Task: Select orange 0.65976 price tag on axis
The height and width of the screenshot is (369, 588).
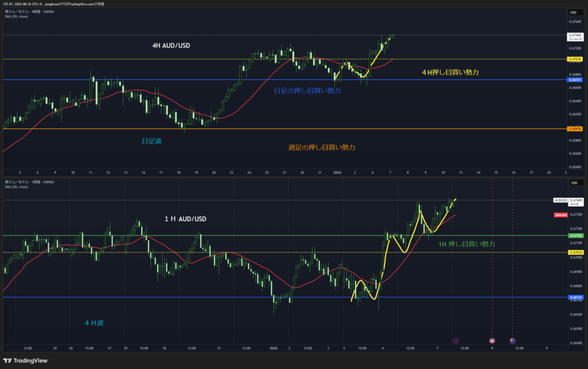Action: click(x=576, y=129)
